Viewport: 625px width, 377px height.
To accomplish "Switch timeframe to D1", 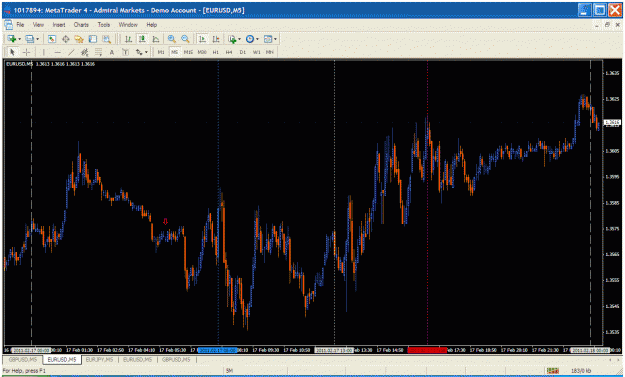I will click(x=243, y=52).
